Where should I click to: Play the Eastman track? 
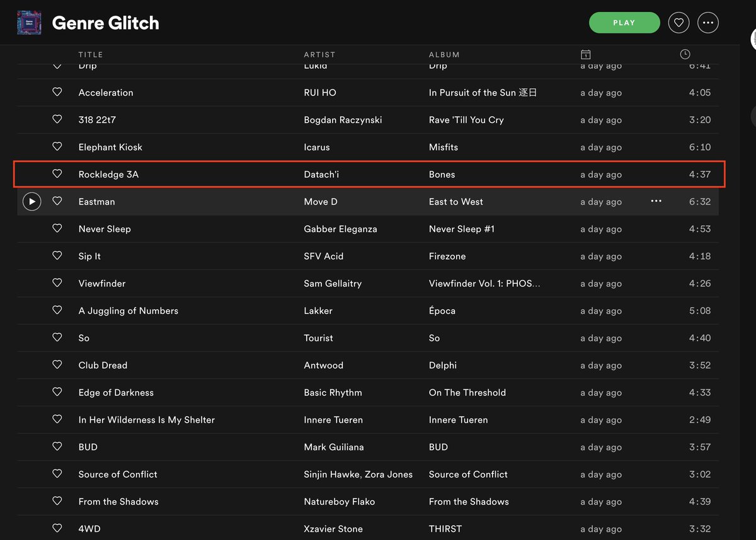point(31,202)
